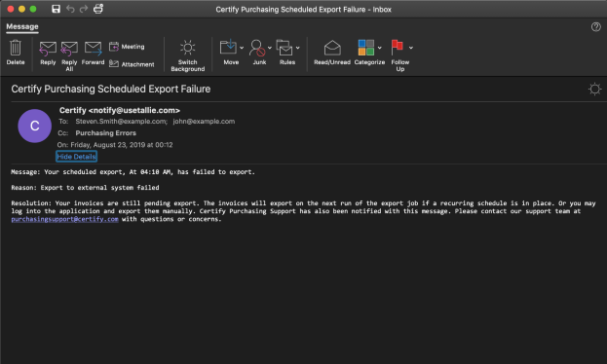
Task: Forward as Attachment
Action: click(132, 64)
